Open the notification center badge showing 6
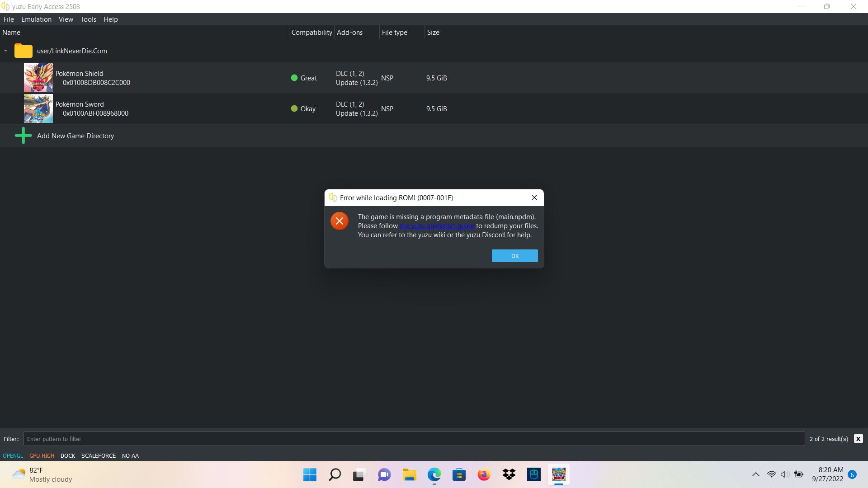 pos(852,474)
